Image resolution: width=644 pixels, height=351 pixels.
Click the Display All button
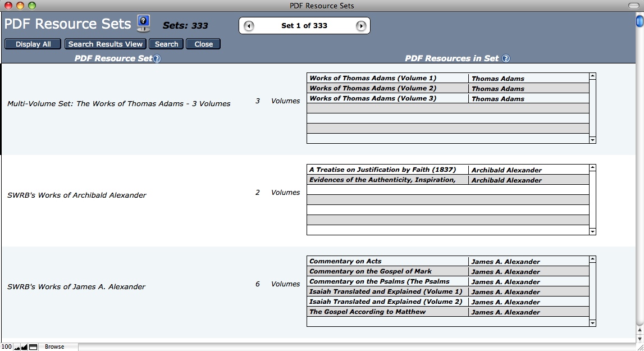coord(33,44)
